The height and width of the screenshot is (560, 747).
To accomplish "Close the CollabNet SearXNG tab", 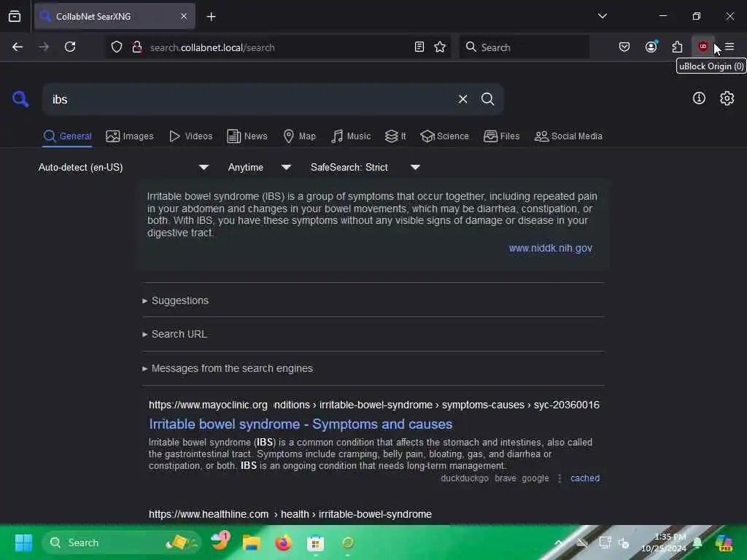I will (x=184, y=16).
